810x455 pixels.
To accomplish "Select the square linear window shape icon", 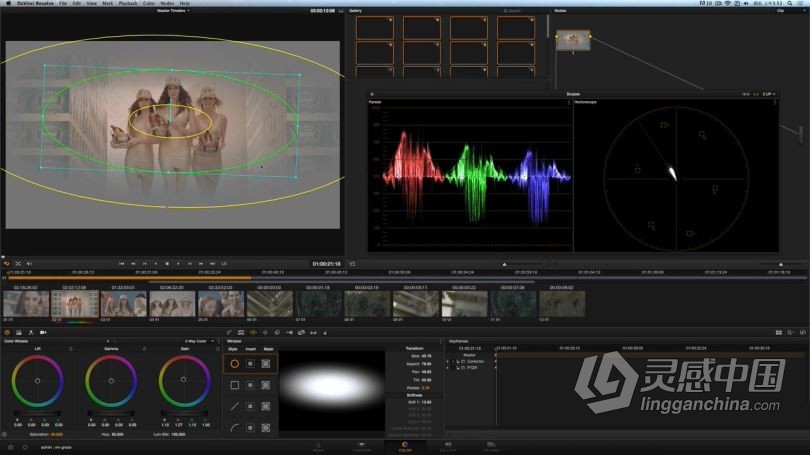I will [x=235, y=385].
